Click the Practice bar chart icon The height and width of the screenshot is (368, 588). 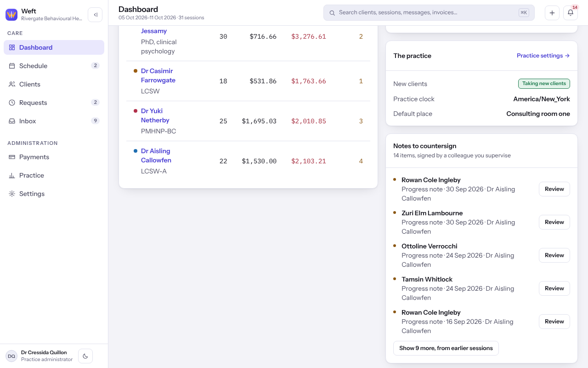coord(12,175)
